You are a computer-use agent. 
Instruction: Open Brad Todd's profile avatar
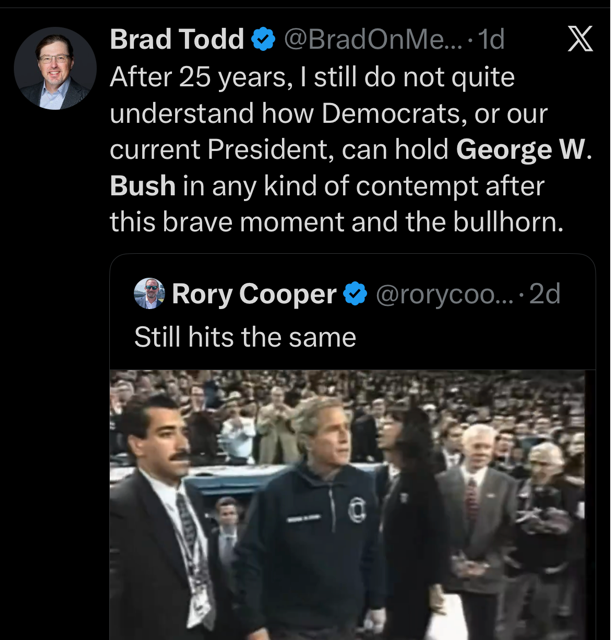(x=55, y=68)
